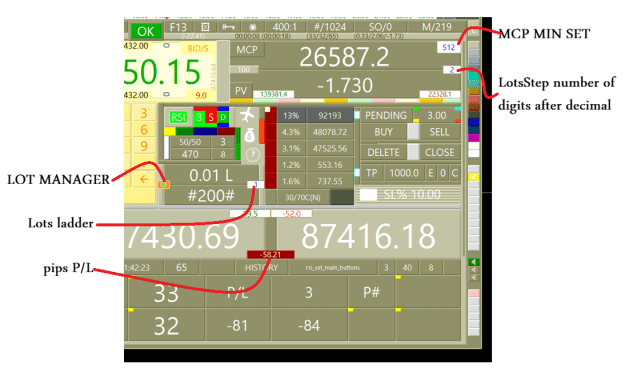The image size is (625, 368).
Task: Click the lots ladder field showing 1
Action: point(255,185)
